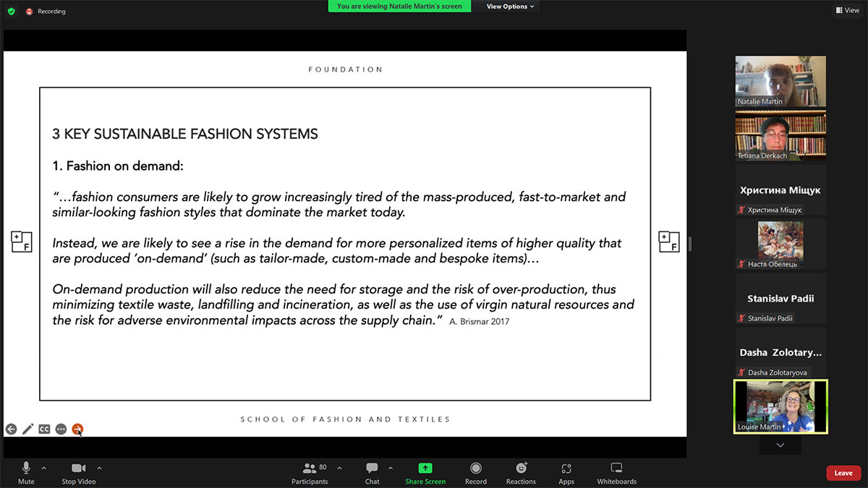Open the slide more options ellipsis

coord(61,429)
